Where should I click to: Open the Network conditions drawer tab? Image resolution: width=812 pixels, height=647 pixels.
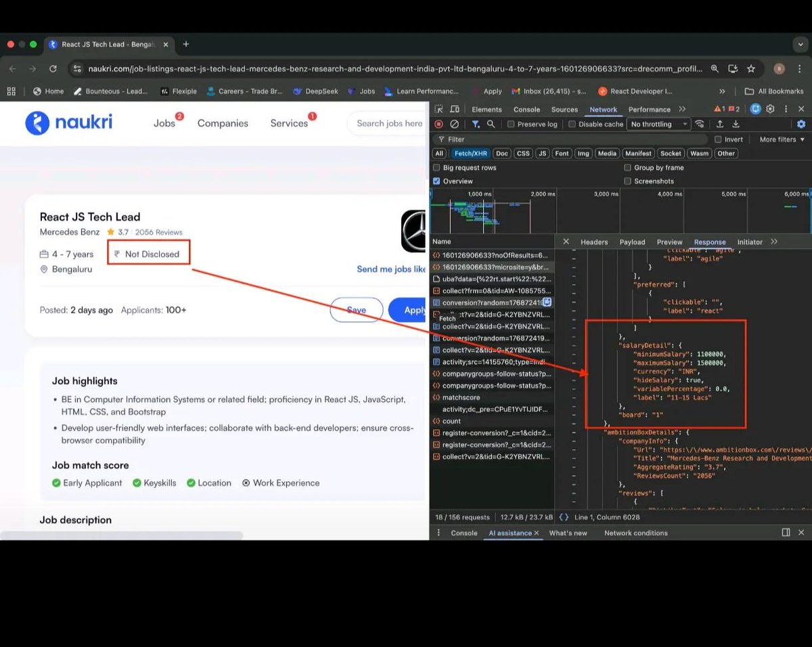point(635,533)
